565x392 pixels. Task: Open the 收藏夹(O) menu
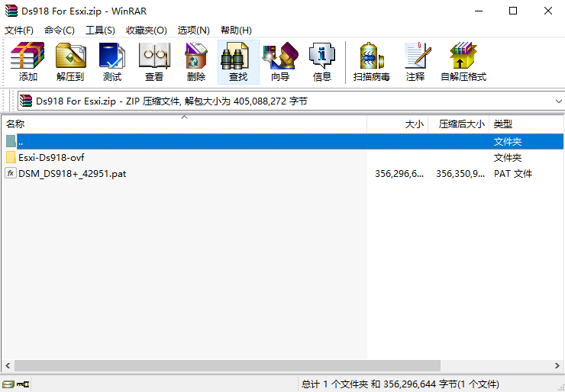pyautogui.click(x=147, y=31)
